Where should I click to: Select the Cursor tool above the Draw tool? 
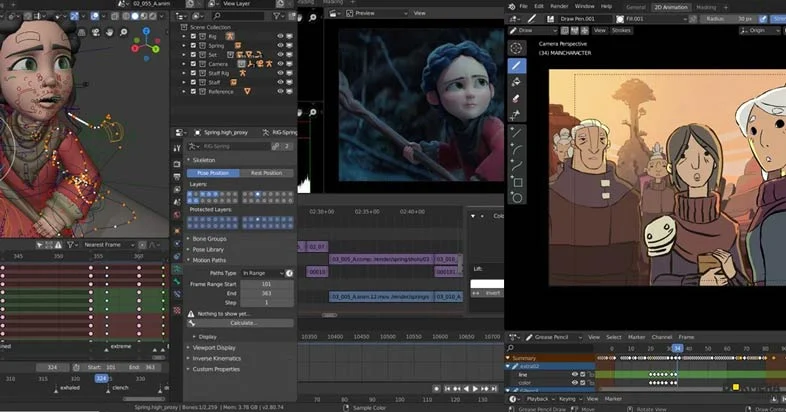[x=516, y=48]
